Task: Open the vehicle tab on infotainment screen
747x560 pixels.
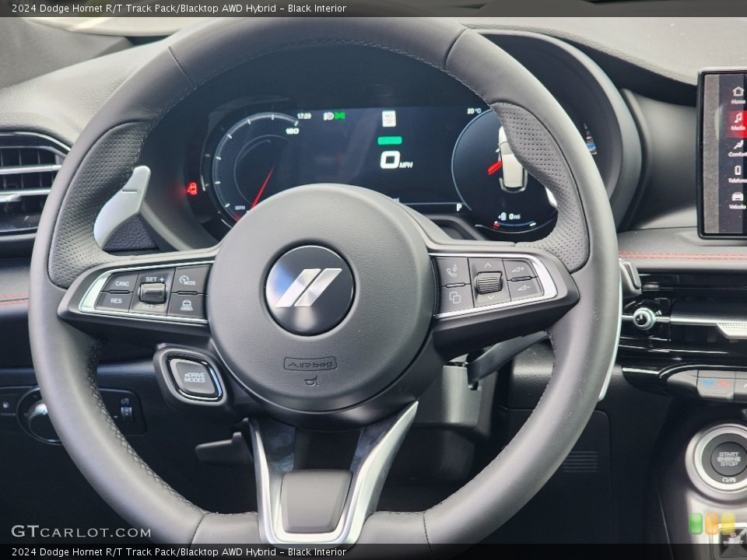Action: (x=738, y=200)
